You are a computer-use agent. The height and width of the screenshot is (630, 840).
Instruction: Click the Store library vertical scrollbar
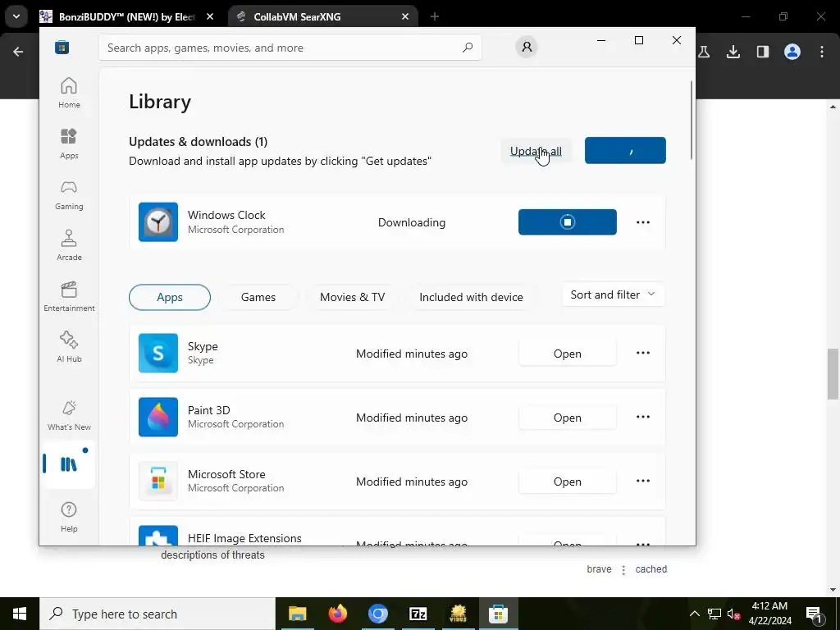pos(691,120)
